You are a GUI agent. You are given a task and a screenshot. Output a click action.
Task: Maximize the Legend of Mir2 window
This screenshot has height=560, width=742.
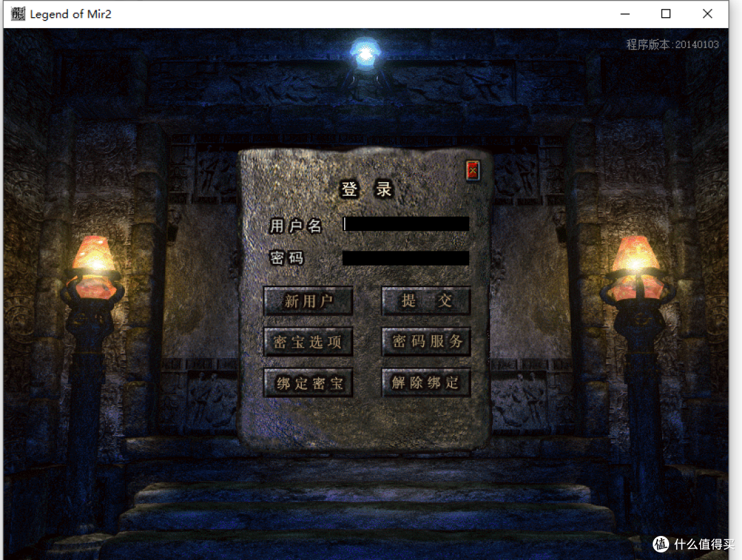pos(666,14)
